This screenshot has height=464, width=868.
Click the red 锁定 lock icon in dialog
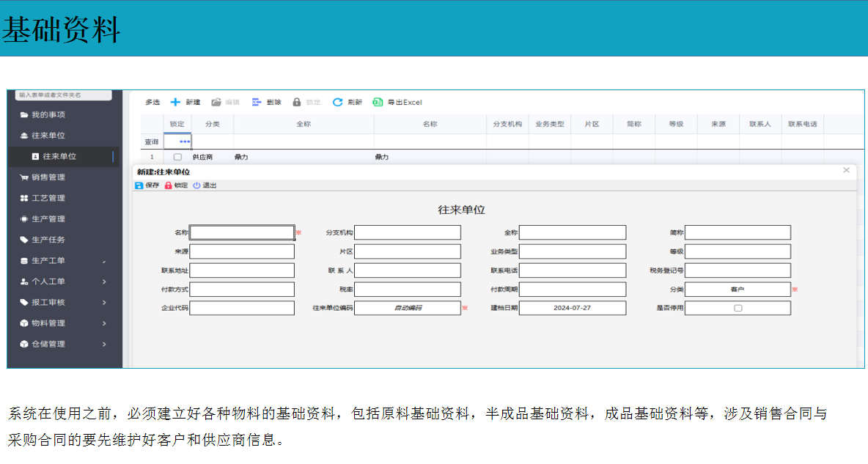pos(169,185)
